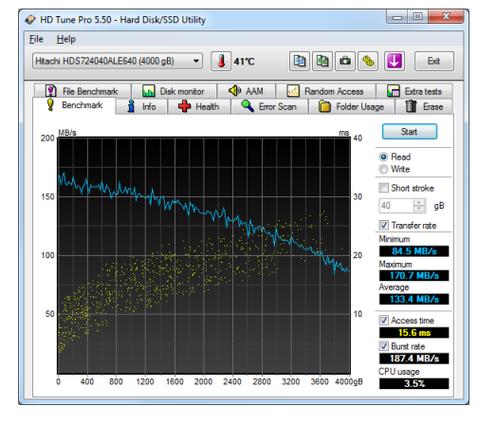Toggle the Access time checkbox
Viewport: 496px width, 425px height.
[x=384, y=320]
